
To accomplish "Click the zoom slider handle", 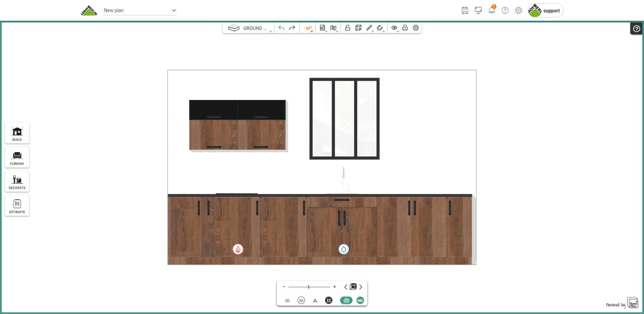I will (309, 287).
